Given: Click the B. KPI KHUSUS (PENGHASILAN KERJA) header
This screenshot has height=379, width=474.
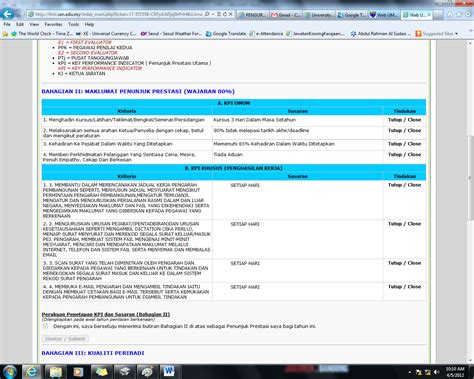Looking at the screenshot, I should click(234, 168).
